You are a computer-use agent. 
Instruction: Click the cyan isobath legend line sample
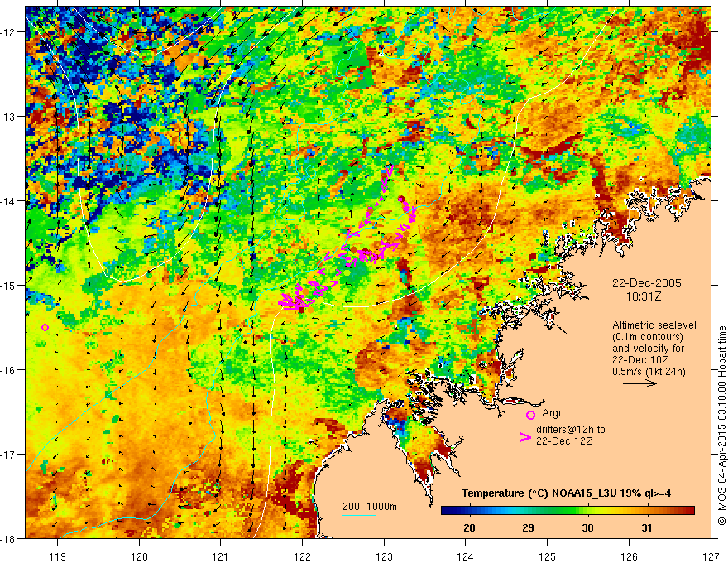point(359,515)
